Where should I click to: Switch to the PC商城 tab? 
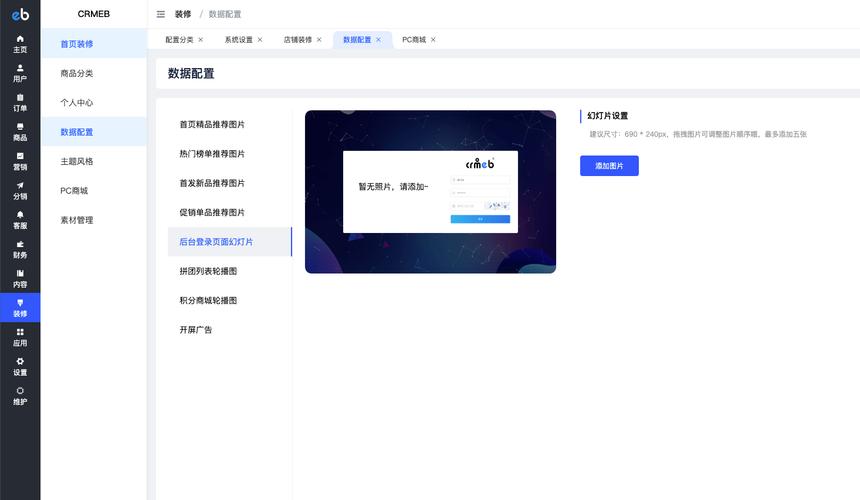(x=413, y=40)
